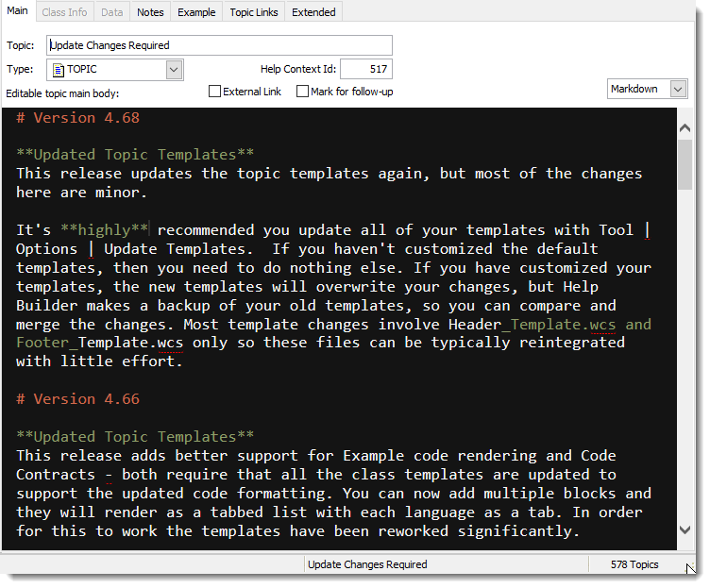Click the '**highly**' bold text in editor

105,230
